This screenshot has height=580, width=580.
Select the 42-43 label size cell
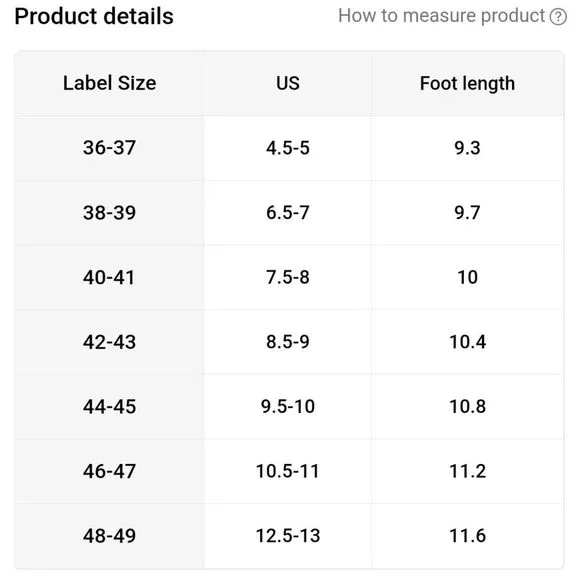tap(109, 342)
